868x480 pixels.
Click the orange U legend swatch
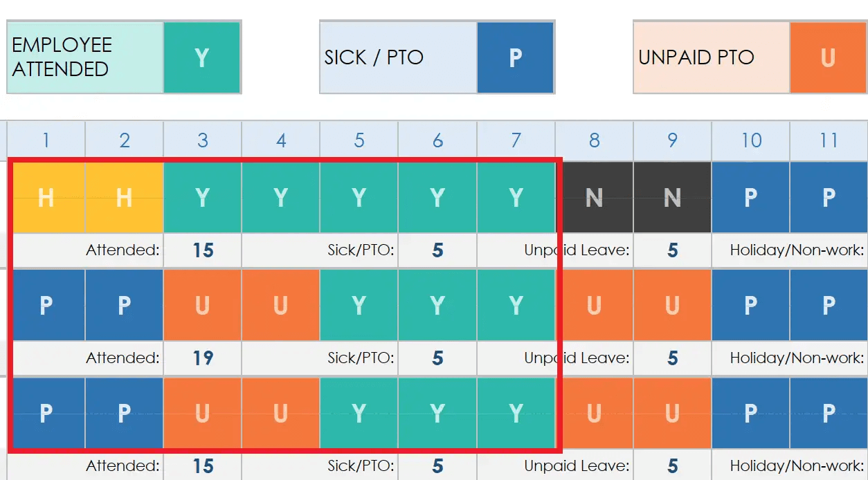[x=829, y=57]
